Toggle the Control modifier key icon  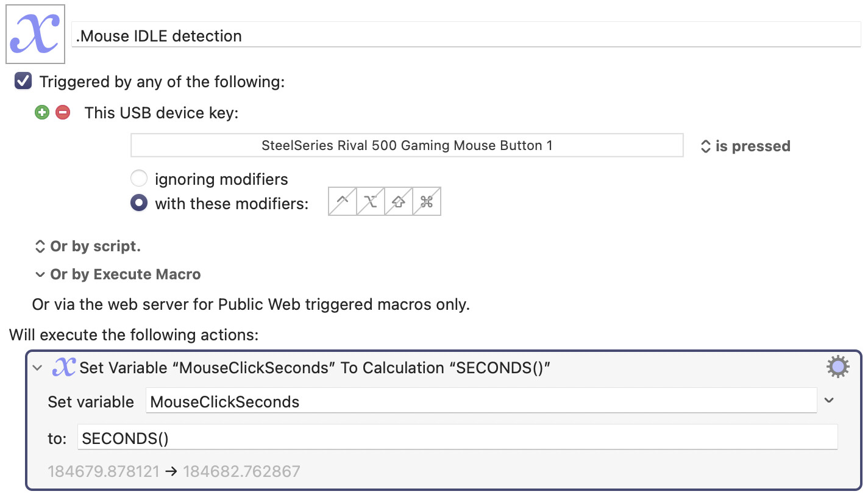[x=342, y=202]
